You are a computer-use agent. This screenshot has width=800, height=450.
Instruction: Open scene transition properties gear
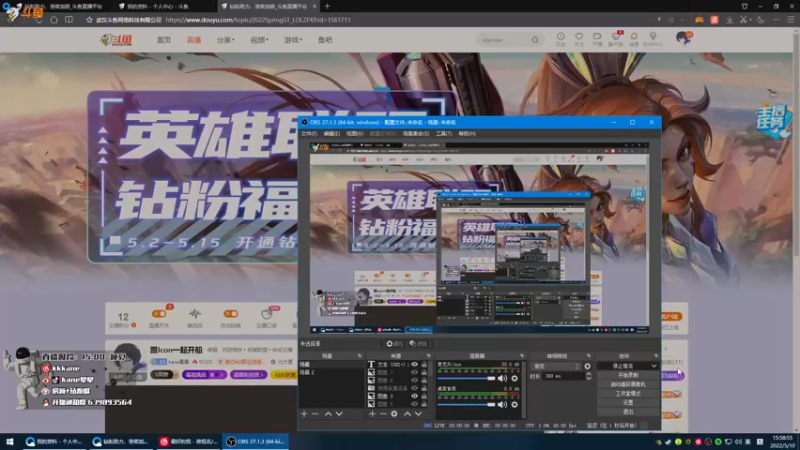click(587, 366)
